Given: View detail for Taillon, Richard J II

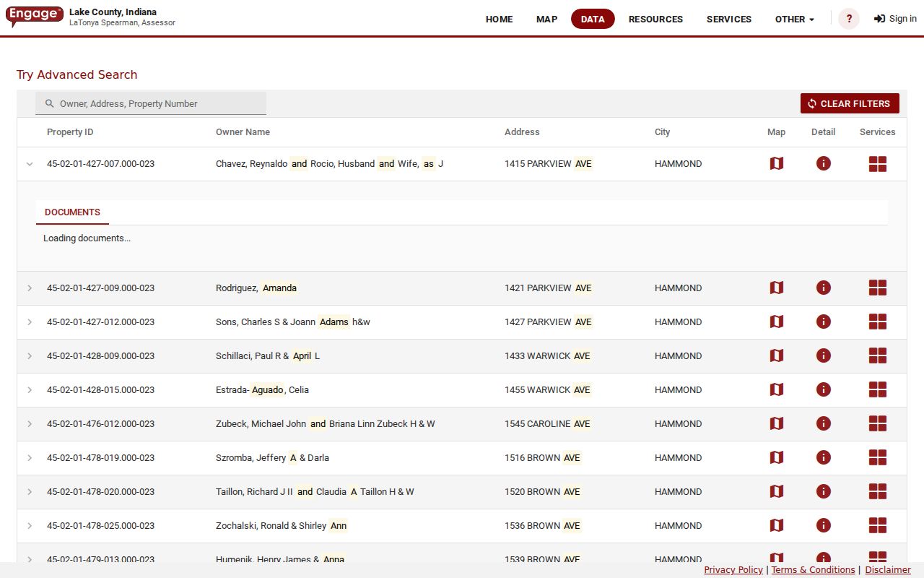Looking at the screenshot, I should pos(823,492).
